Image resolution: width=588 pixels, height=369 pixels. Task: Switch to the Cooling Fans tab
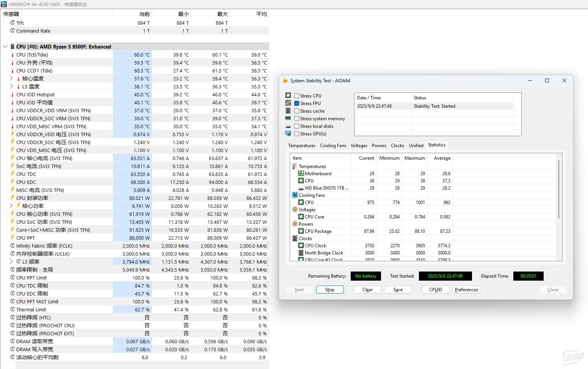[x=333, y=146]
